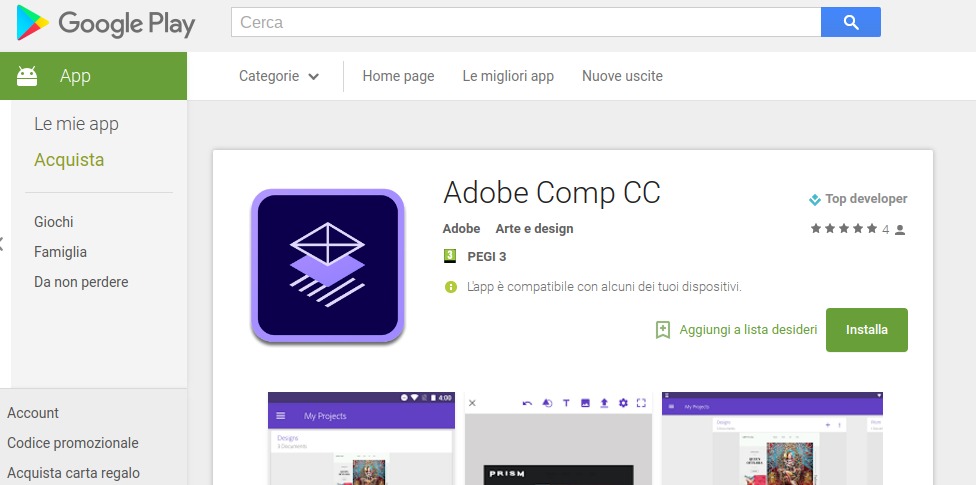Click Aggiungi a lista desideri

pos(748,329)
